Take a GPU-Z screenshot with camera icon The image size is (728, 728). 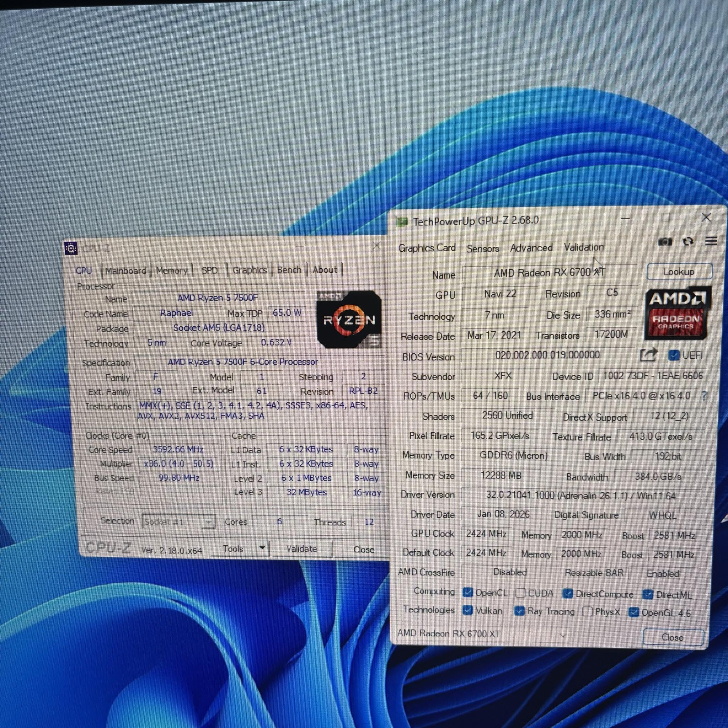click(x=665, y=241)
